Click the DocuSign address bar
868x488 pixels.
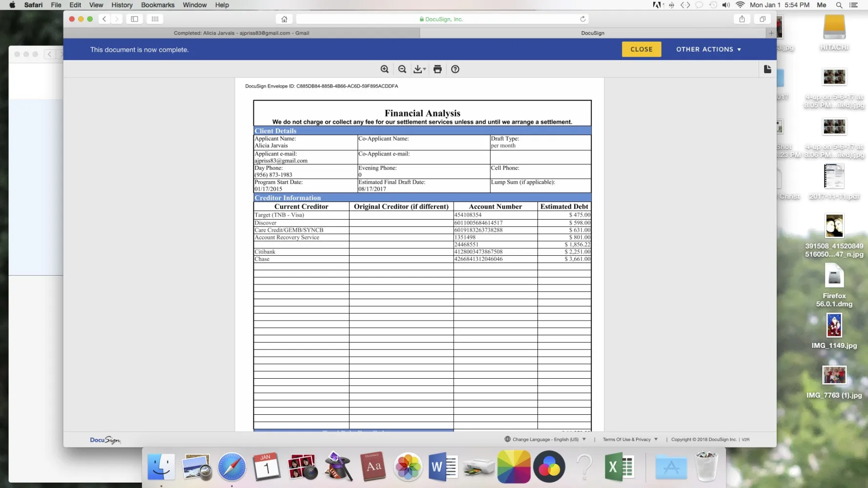click(441, 19)
